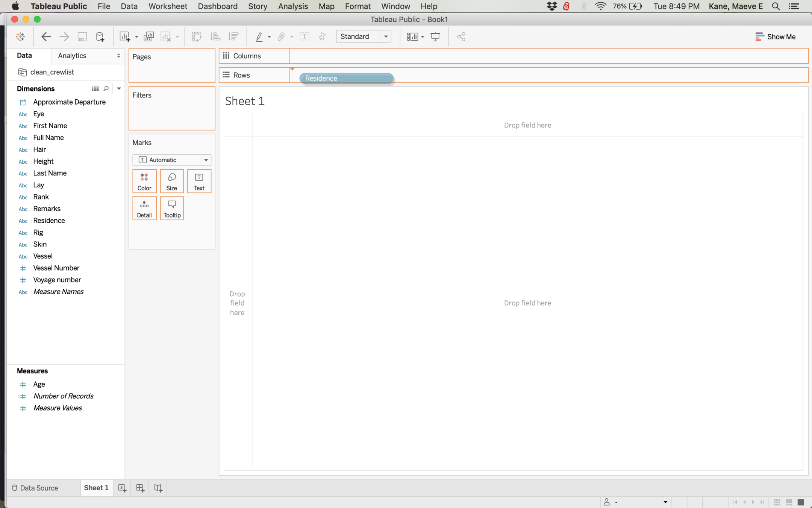Open the Analysis menu
The width and height of the screenshot is (812, 508).
point(293,6)
